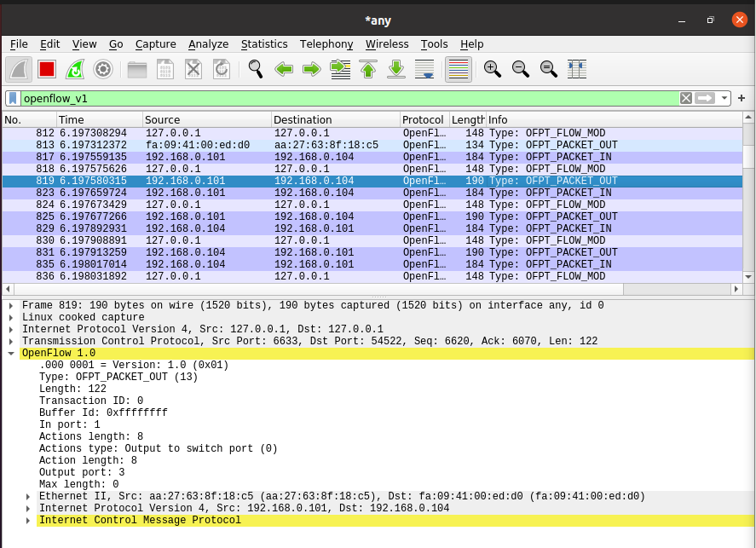This screenshot has height=548, width=756.
Task: Select the Buffer Id: 0xffffffff field
Action: tap(103, 412)
